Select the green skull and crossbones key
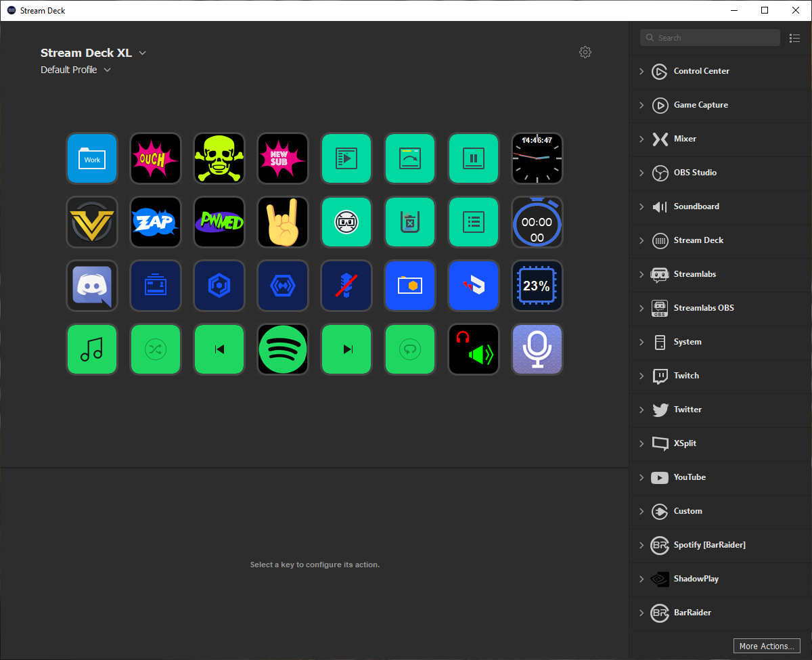 [x=219, y=158]
